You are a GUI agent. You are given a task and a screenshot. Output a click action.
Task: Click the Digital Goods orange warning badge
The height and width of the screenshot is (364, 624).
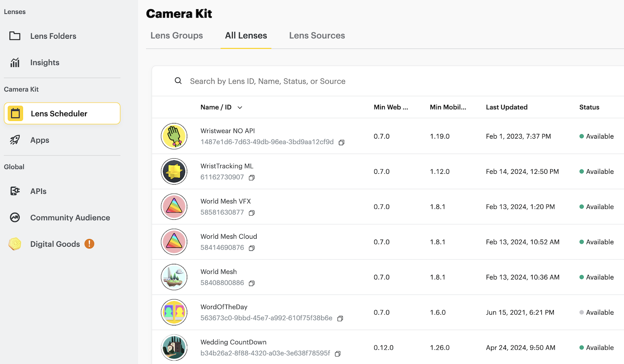coord(89,244)
